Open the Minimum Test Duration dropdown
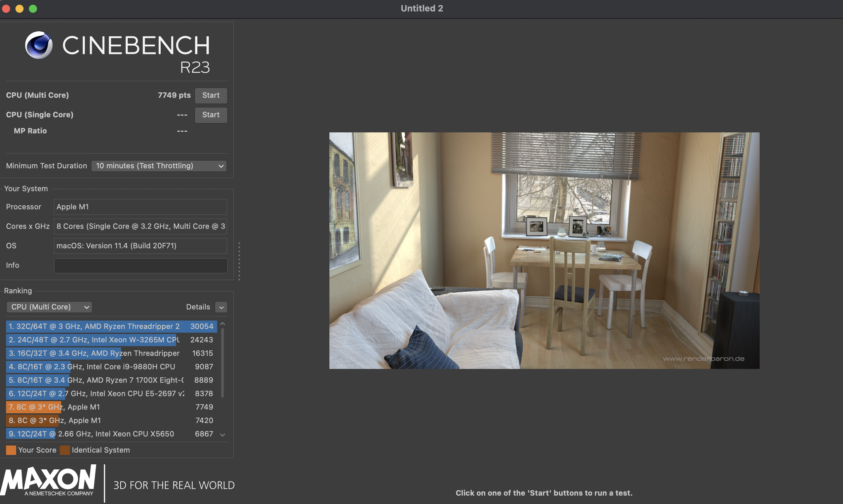 tap(159, 166)
